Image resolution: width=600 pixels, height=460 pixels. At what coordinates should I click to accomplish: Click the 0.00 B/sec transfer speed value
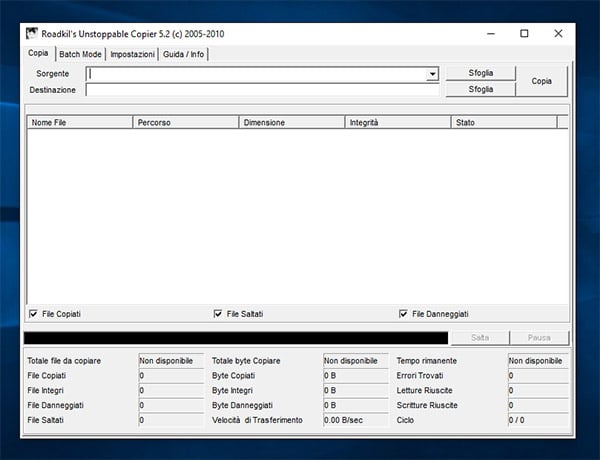(356, 420)
